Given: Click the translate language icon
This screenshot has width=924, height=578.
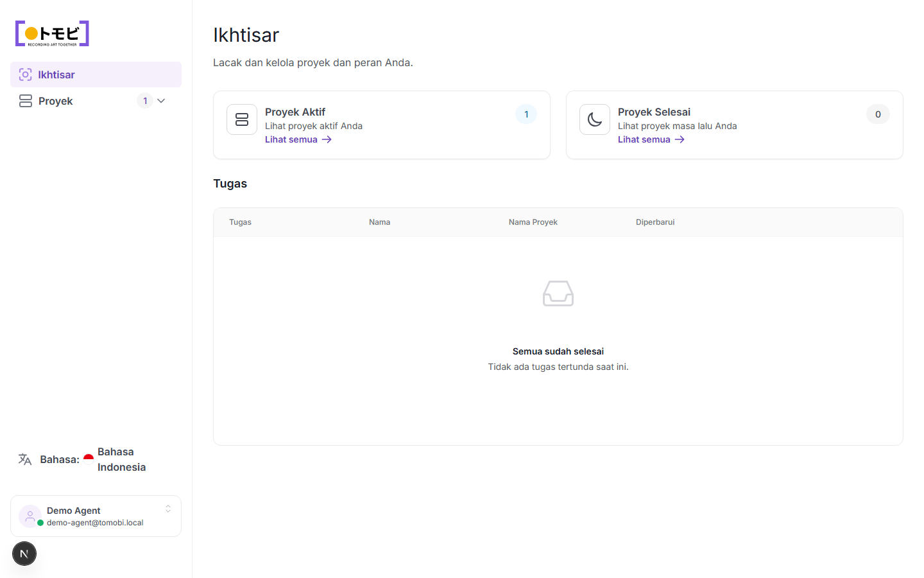Looking at the screenshot, I should [x=25, y=459].
